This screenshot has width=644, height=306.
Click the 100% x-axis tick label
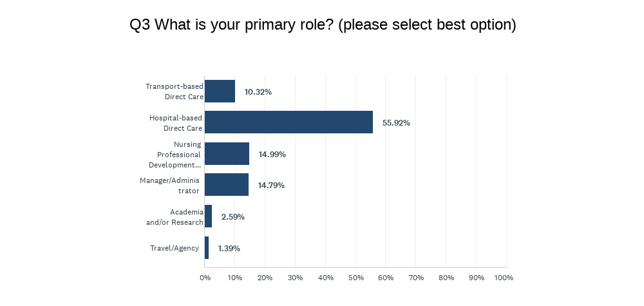(504, 278)
